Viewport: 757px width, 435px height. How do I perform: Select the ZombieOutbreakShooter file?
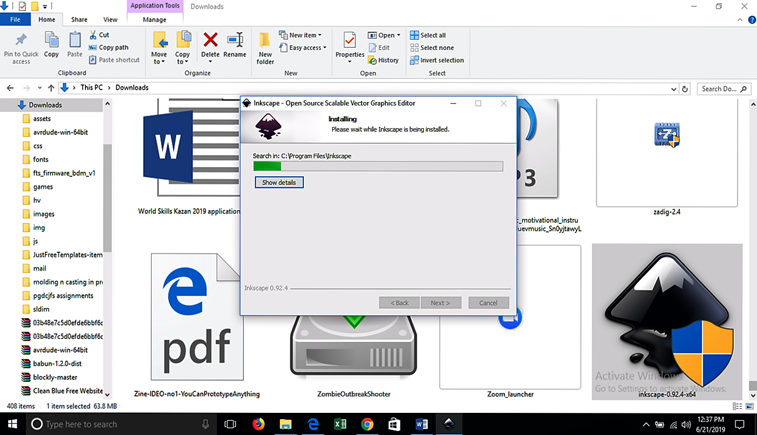click(x=354, y=357)
